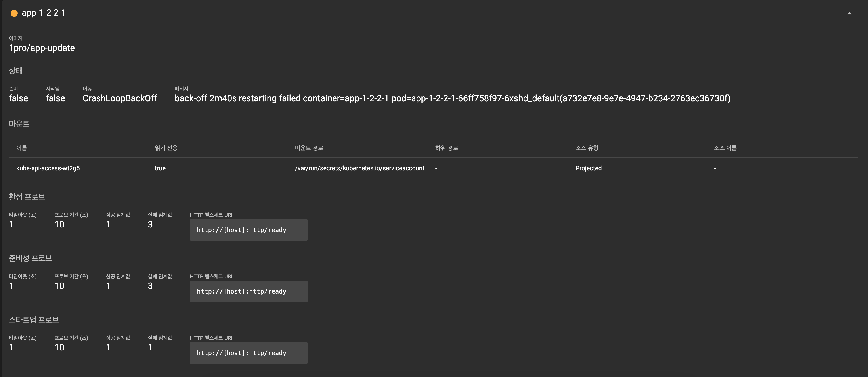
Task: Select the kube-api-access-wt2g5 mount row name
Action: 48,168
